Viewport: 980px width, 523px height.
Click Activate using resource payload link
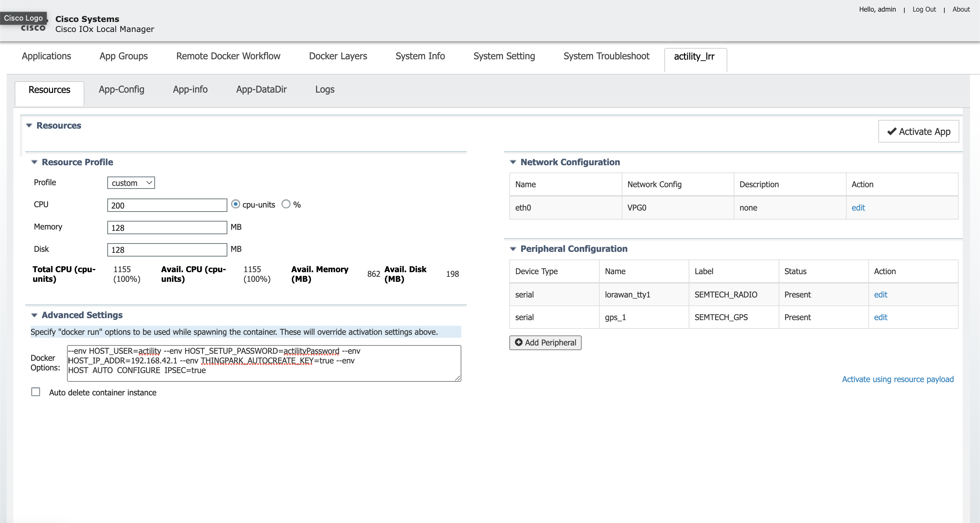pyautogui.click(x=897, y=379)
